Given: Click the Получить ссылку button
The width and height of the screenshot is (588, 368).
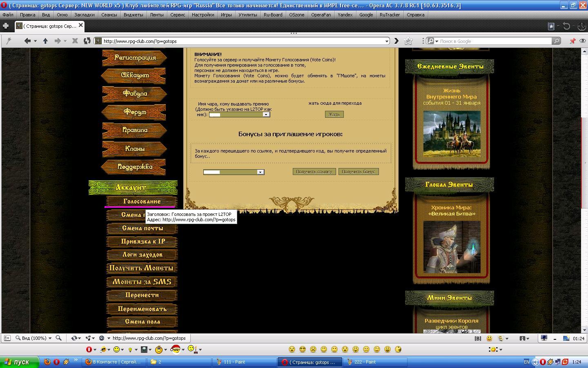Looking at the screenshot, I should (x=314, y=172).
